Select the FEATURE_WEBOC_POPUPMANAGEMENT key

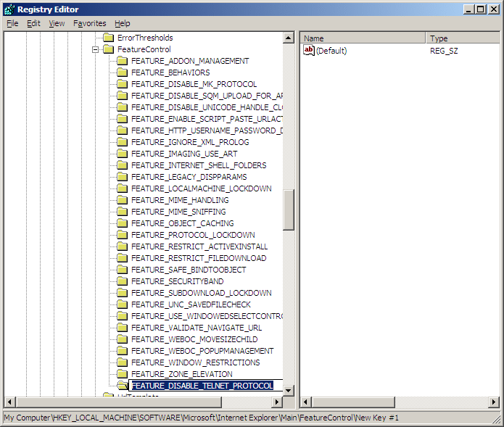point(202,351)
